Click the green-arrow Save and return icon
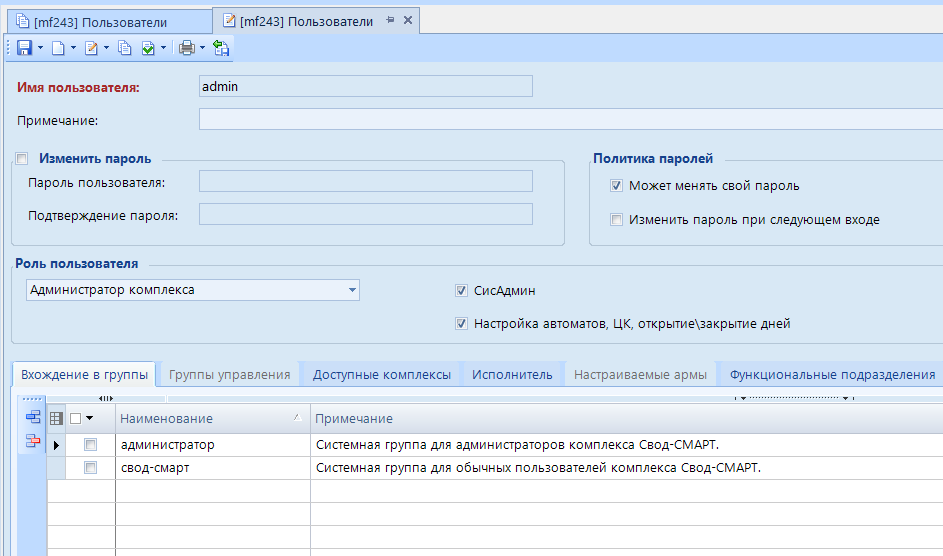Screen dimensions: 943x556 221,48
